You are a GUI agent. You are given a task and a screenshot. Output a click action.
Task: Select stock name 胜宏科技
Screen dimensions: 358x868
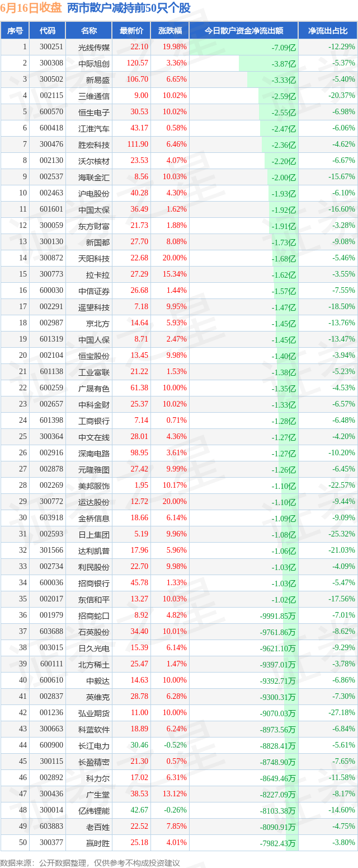tap(94, 144)
